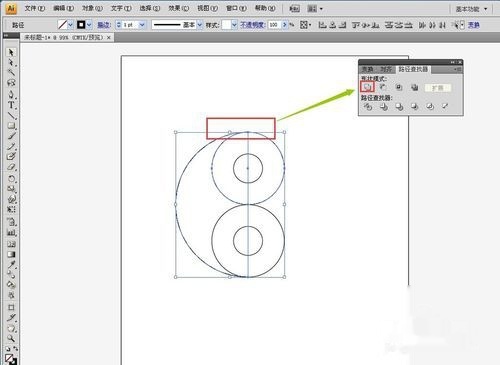500x365 pixels.
Task: Click the Go to Bridge icon
Action: coord(294,9)
